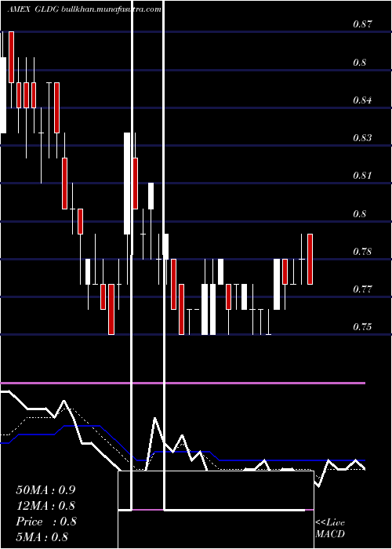Click the 0.75 price axis label
Image resolution: width=392 pixels, height=549 pixels.
362,327
